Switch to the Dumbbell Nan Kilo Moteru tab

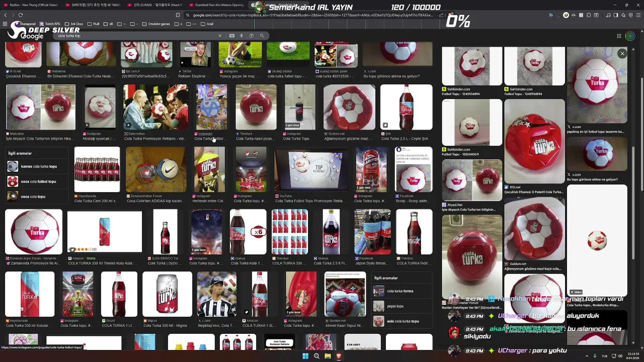pyautogui.click(x=216, y=5)
